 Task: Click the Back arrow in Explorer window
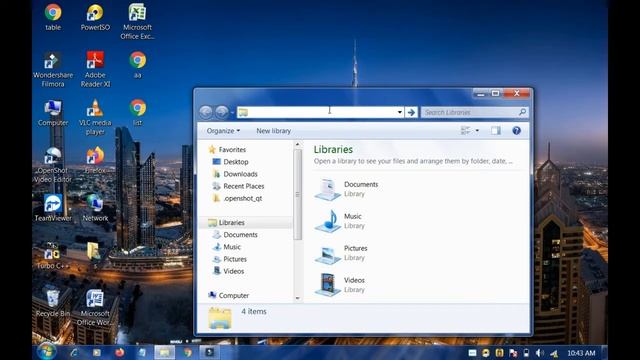206,112
